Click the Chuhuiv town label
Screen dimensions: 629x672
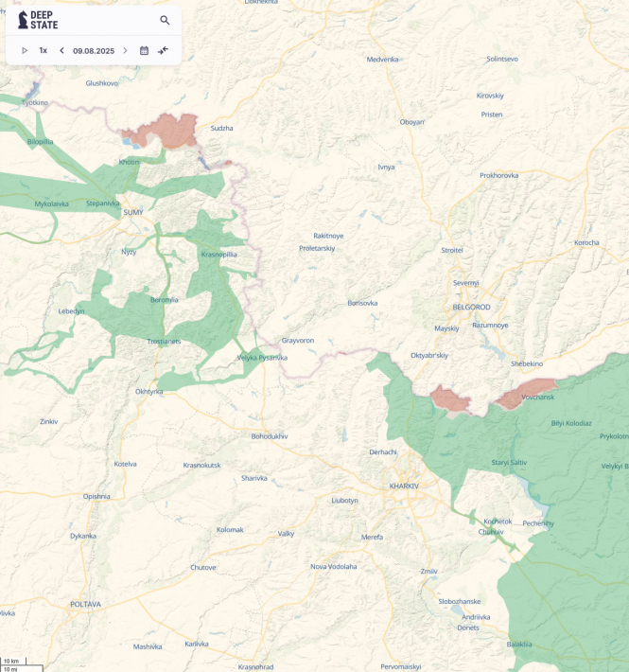(491, 532)
